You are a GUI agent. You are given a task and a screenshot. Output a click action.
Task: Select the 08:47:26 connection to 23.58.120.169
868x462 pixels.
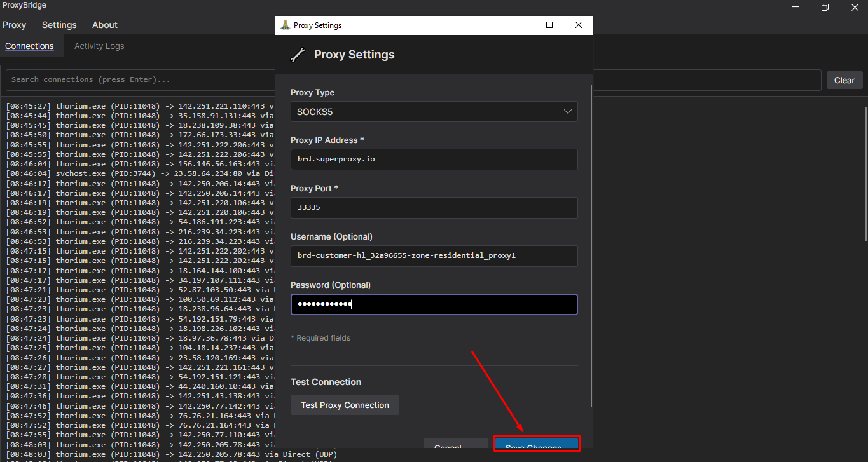point(140,358)
